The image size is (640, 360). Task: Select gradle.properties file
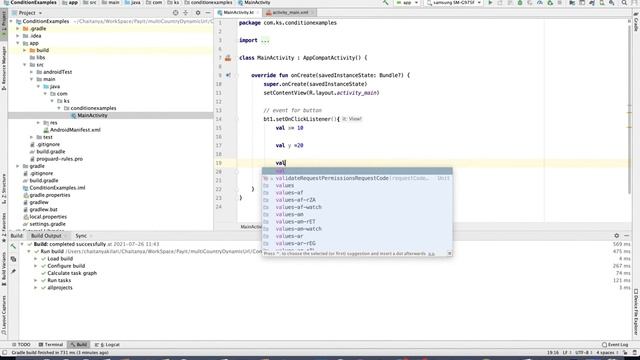(50, 195)
